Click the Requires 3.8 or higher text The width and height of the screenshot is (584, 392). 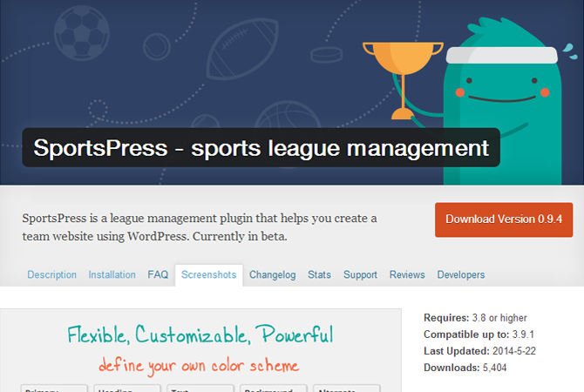point(475,318)
